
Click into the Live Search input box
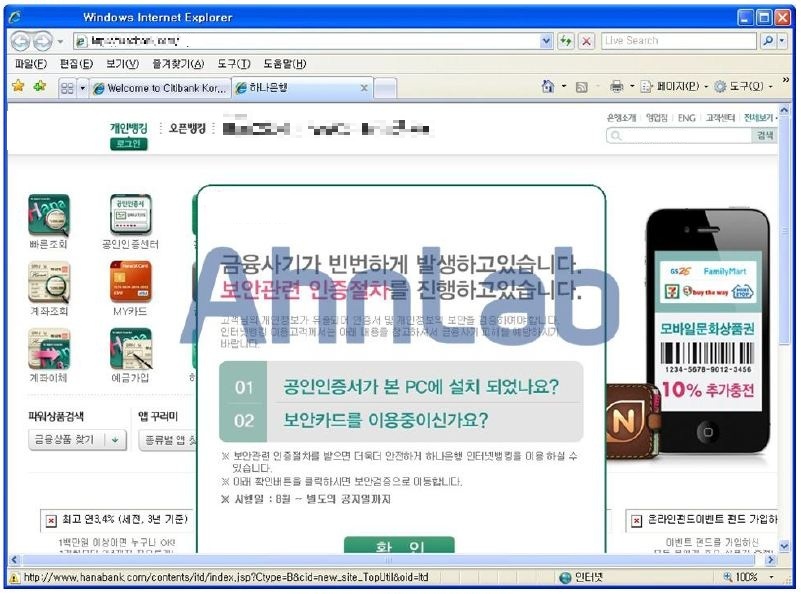pyautogui.click(x=679, y=40)
